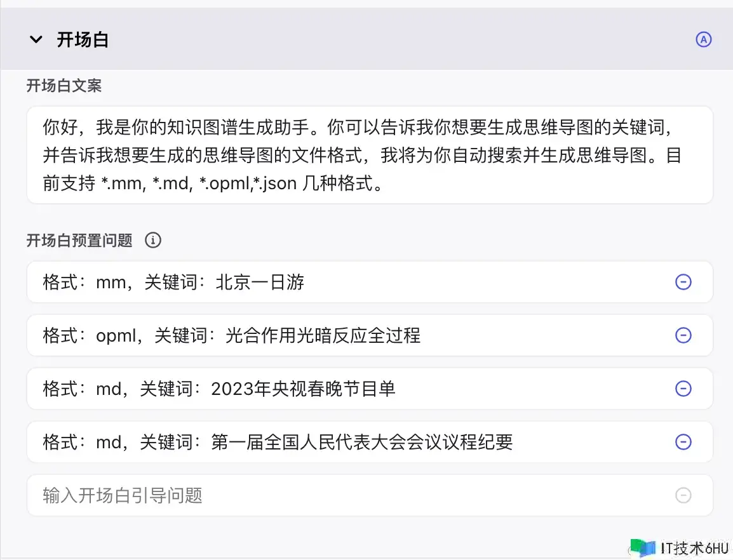Click the IT技术6HU watermark logo icon
This screenshot has width=733, height=560.
tap(643, 548)
